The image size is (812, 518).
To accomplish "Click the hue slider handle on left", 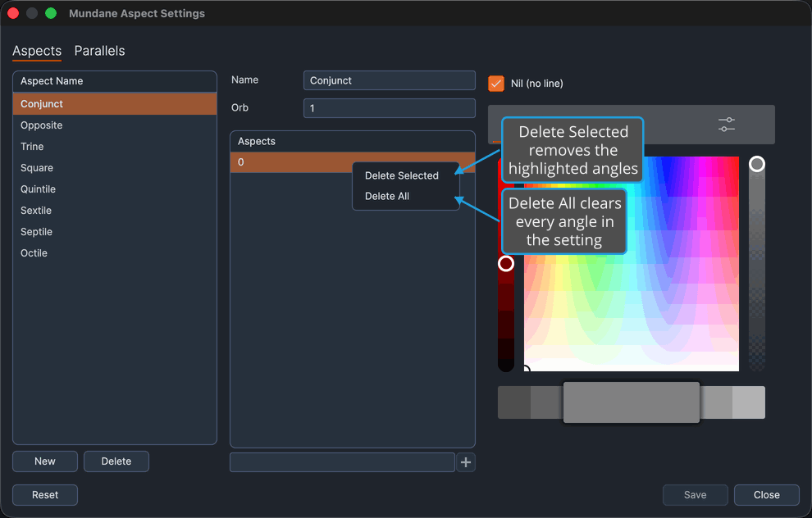I will pyautogui.click(x=506, y=263).
